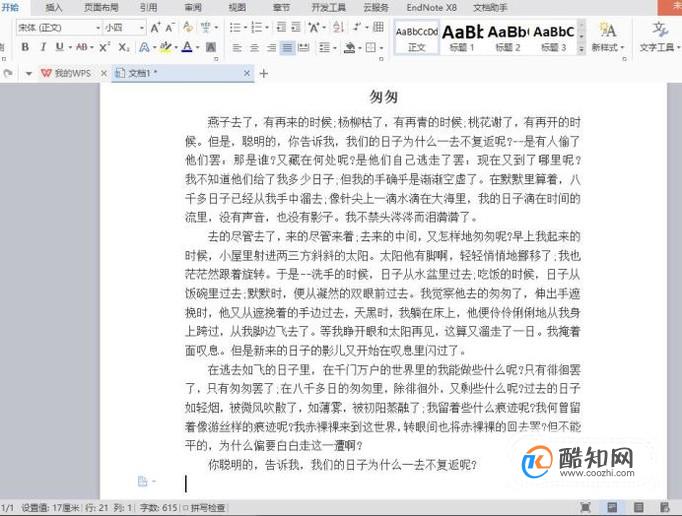
Task: Open the 开始 ribbon tab
Action: [x=10, y=7]
